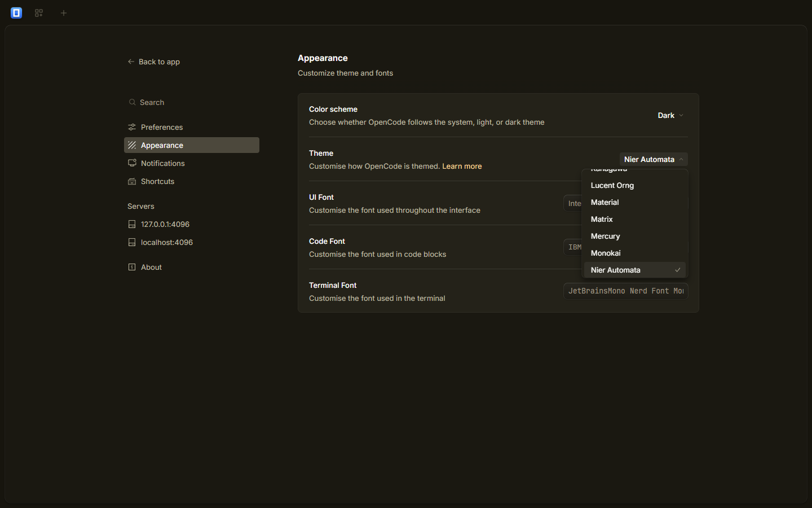
Task: Open the Learn more link
Action: point(462,166)
